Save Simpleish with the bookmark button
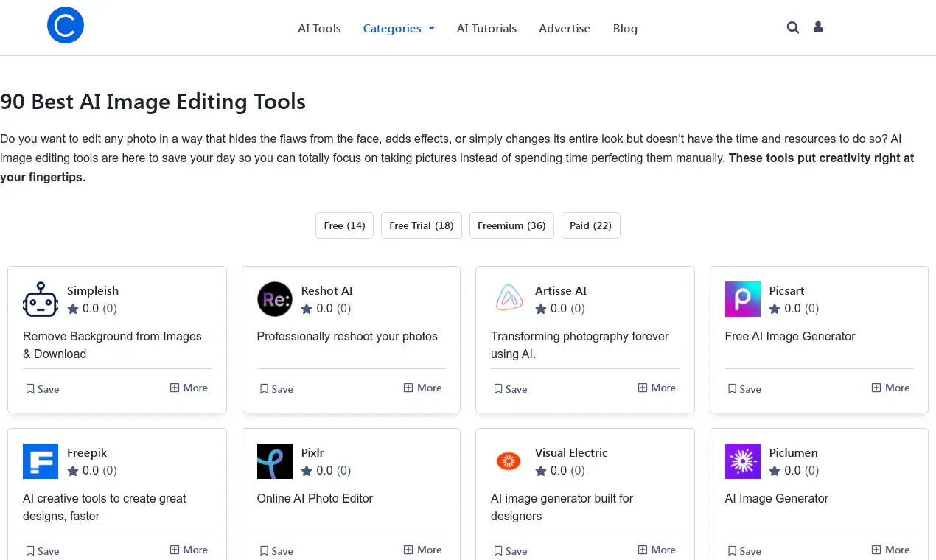Image resolution: width=936 pixels, height=560 pixels. (x=42, y=389)
